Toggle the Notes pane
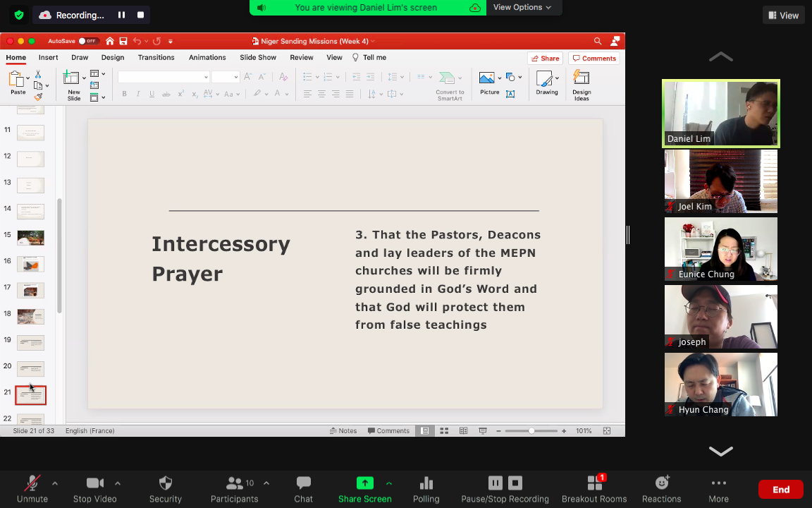Image resolution: width=812 pixels, height=508 pixels. [x=343, y=431]
